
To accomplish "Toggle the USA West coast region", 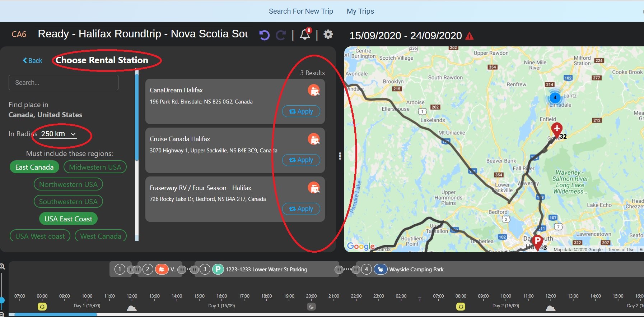I will [40, 236].
